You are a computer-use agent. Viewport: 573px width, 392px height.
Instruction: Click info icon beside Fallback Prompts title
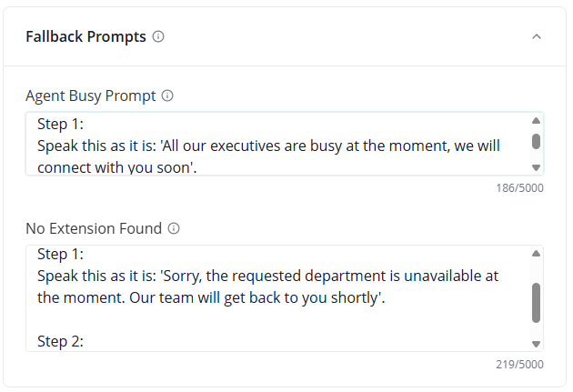[x=158, y=37]
